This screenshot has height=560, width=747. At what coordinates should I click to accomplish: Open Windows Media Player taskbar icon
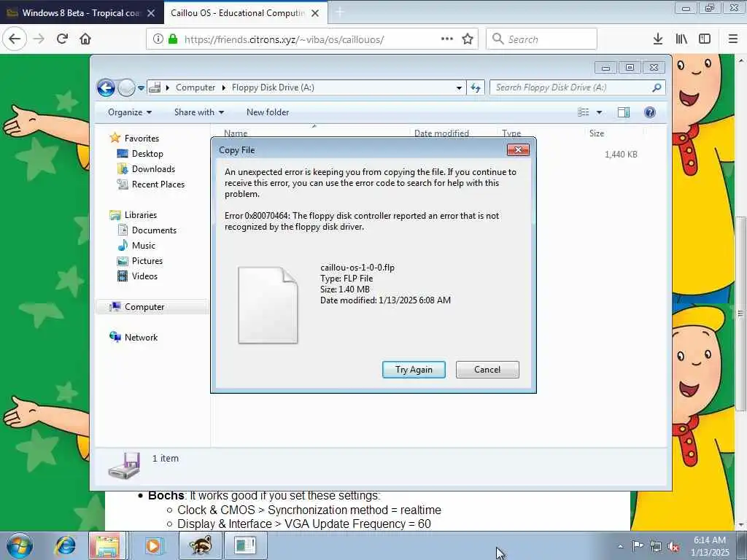click(x=154, y=545)
